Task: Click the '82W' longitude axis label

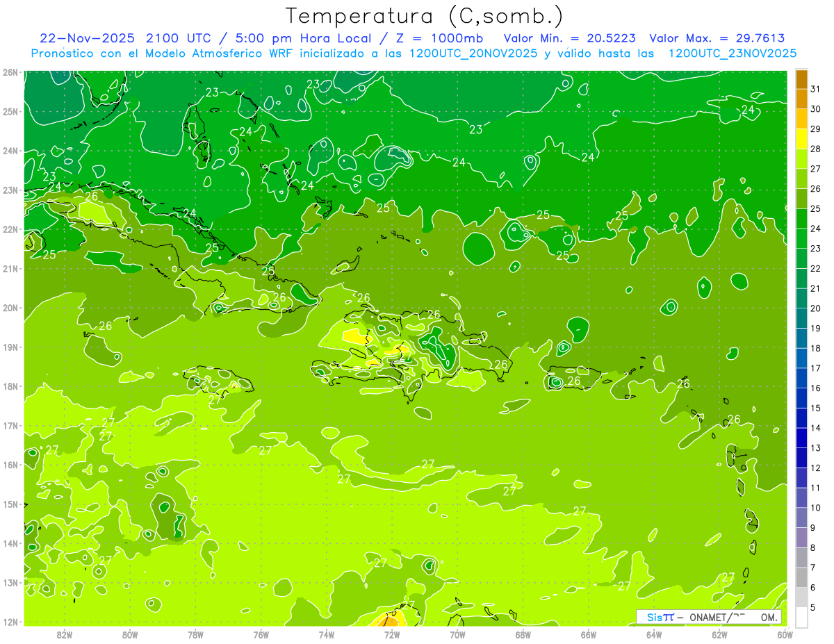Action: coord(65,634)
